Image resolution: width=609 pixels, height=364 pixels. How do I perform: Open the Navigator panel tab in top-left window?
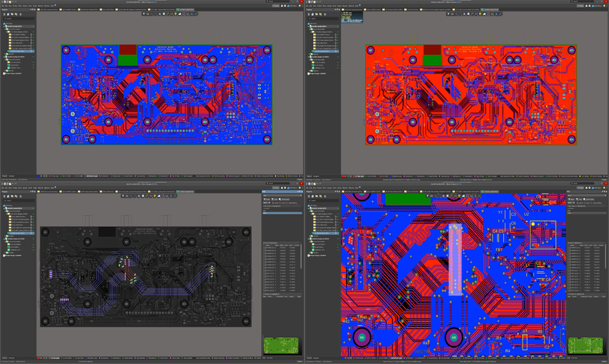[11, 176]
